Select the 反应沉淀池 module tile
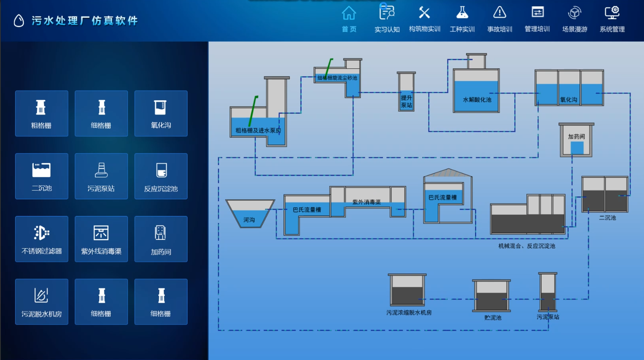 pos(161,176)
